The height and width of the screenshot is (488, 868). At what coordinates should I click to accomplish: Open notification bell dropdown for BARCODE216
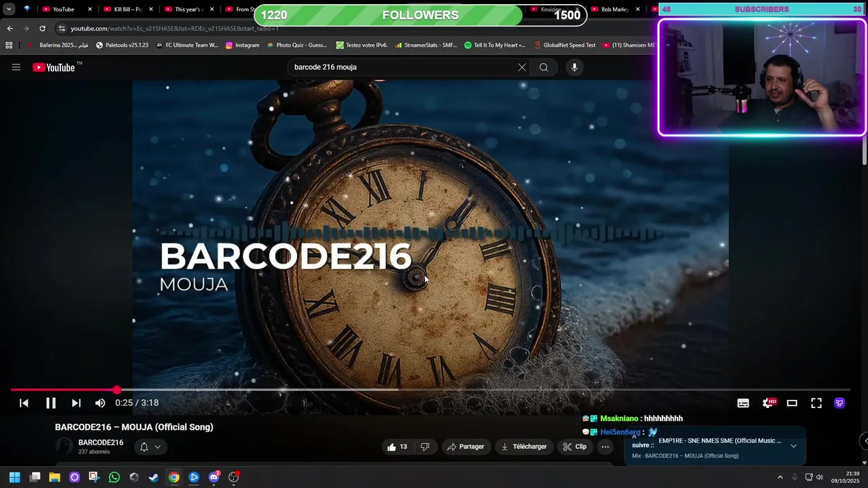tap(151, 447)
